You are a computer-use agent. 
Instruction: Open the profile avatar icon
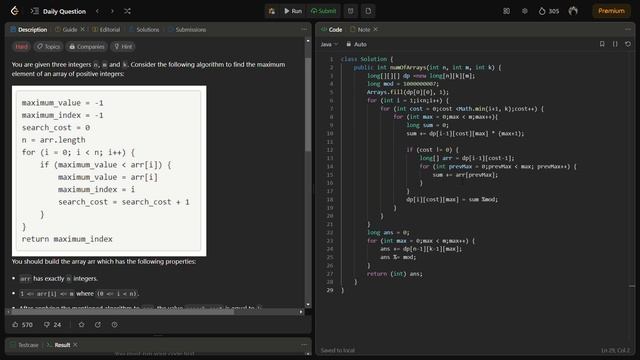pyautogui.click(x=573, y=11)
